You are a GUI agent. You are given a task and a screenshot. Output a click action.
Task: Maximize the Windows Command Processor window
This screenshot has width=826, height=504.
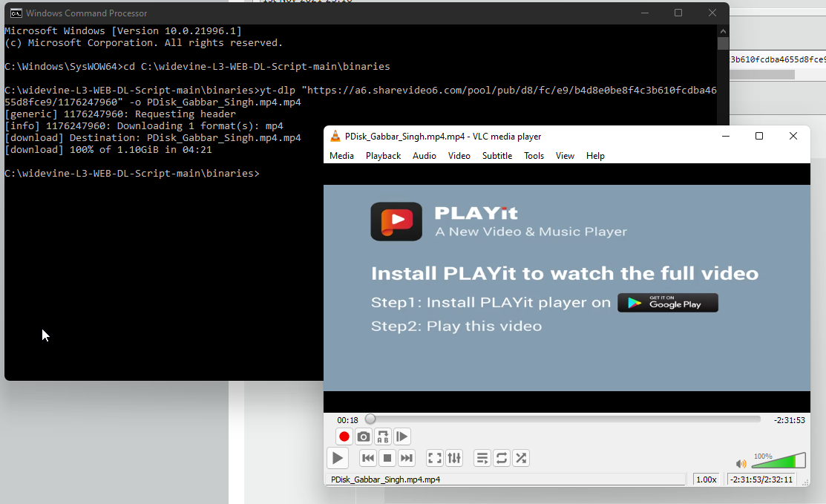pyautogui.click(x=678, y=13)
